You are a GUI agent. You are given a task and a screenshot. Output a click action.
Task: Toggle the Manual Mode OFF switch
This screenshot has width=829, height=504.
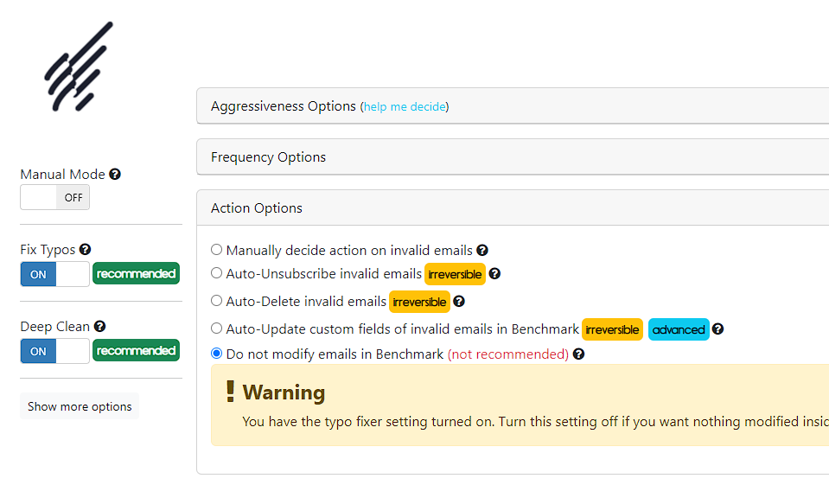tap(55, 197)
